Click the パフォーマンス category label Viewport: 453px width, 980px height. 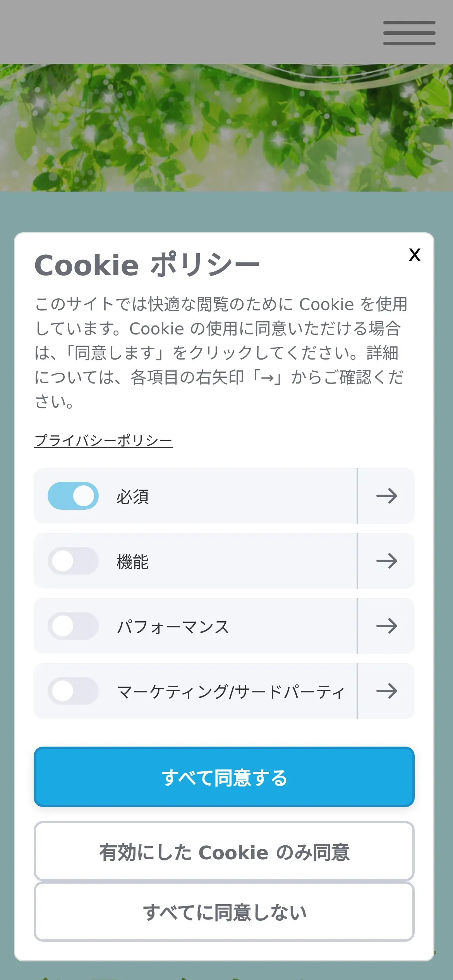(173, 627)
